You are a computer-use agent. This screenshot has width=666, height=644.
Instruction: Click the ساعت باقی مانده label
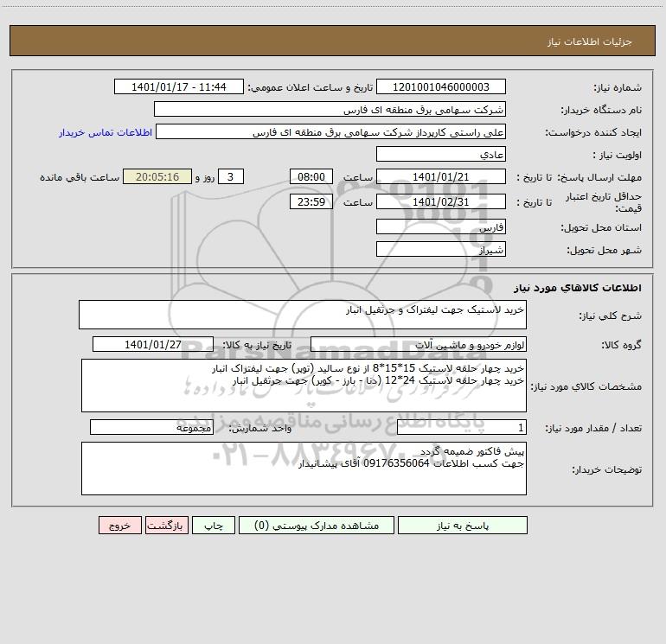point(80,177)
